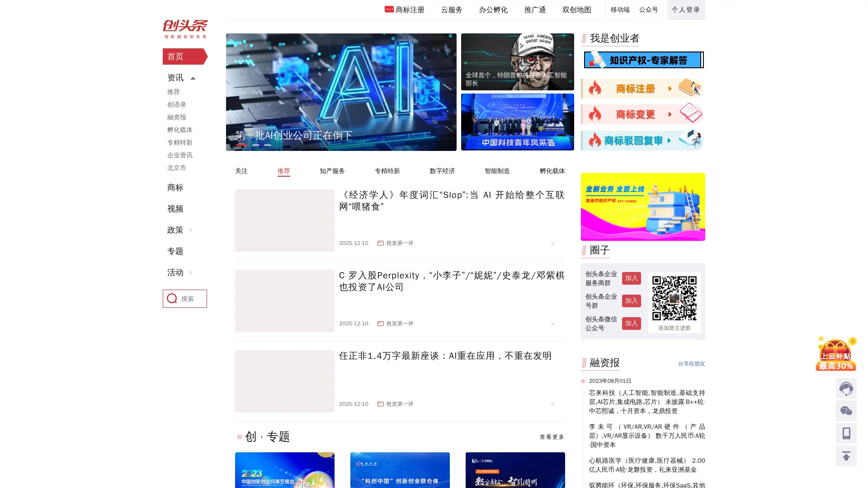Expand the 政策 sidebar menu
This screenshot has width=868, height=488.
pyautogui.click(x=190, y=230)
